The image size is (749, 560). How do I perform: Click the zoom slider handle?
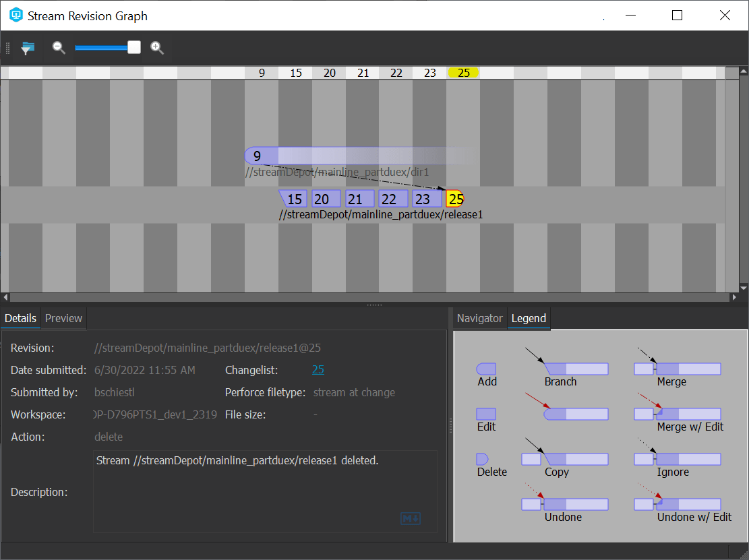[134, 47]
